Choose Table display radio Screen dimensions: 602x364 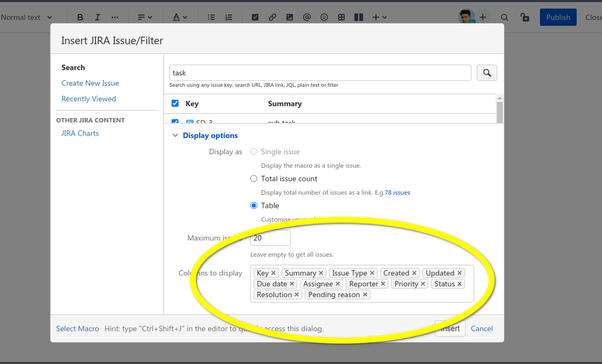click(254, 206)
